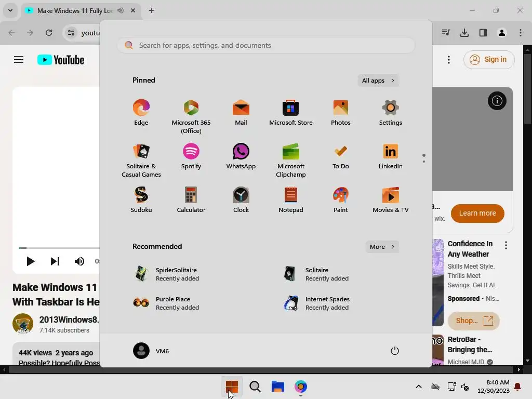532x399 pixels.
Task: Open Chrome downloads icon
Action: click(464, 33)
